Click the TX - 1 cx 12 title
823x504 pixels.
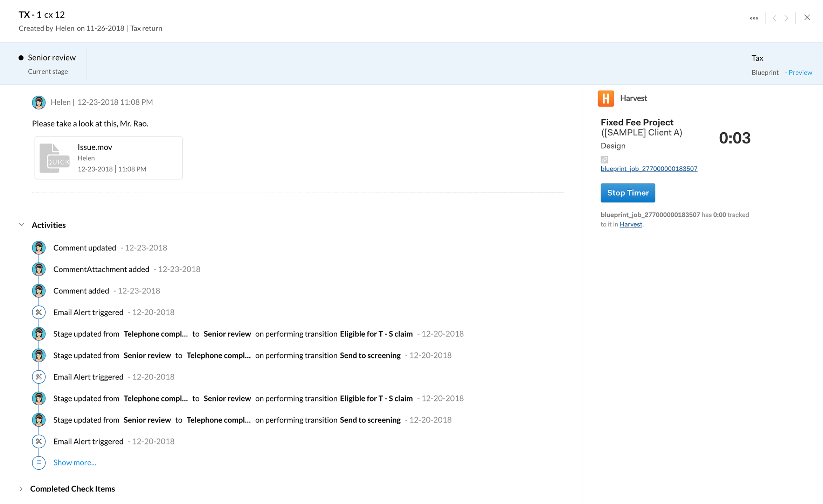coord(42,15)
